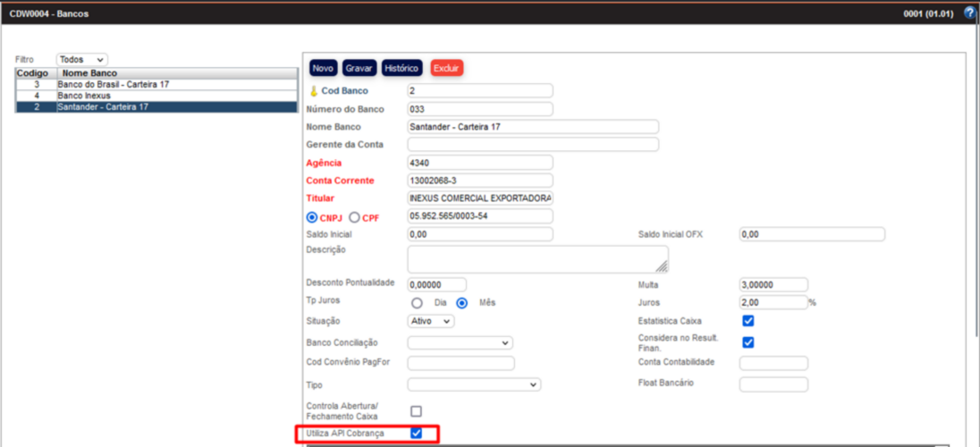The width and height of the screenshot is (980, 447).
Task: Select Banco do Brasil - Carteira 17 row
Action: point(114,84)
